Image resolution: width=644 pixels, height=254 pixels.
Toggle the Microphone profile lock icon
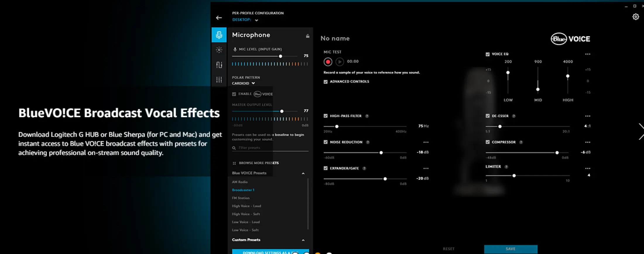pyautogui.click(x=308, y=36)
